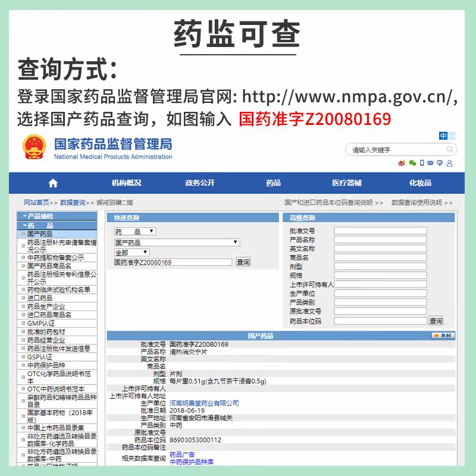Open the 药 品 category dropdown

(135, 231)
